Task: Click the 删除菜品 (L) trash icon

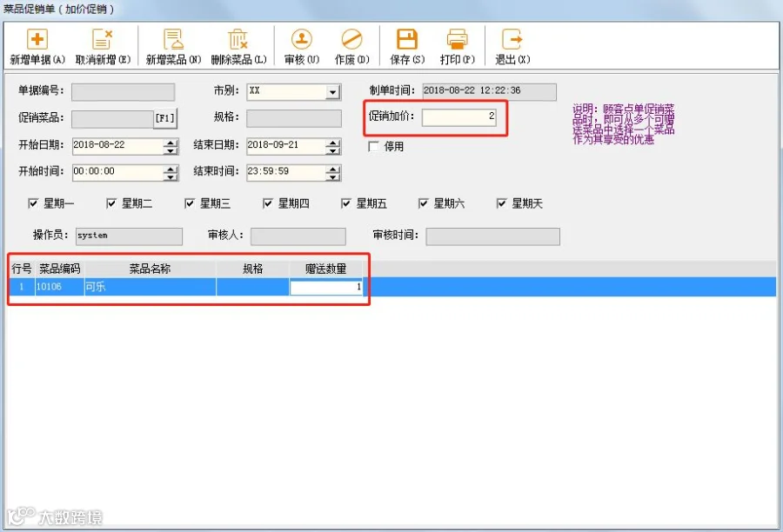Action: (x=238, y=39)
